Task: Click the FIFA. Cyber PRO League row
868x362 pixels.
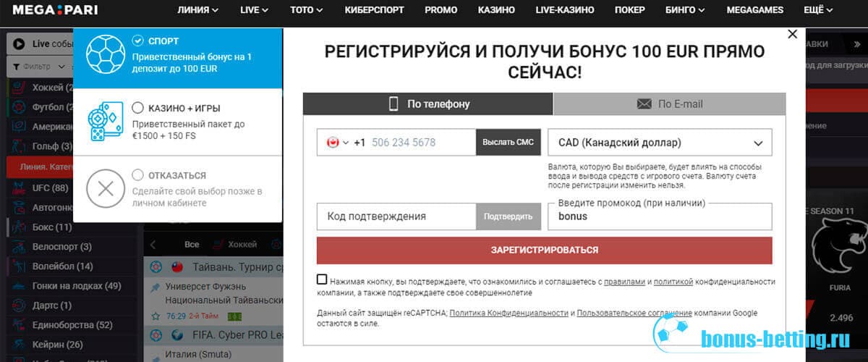Action: (x=213, y=335)
